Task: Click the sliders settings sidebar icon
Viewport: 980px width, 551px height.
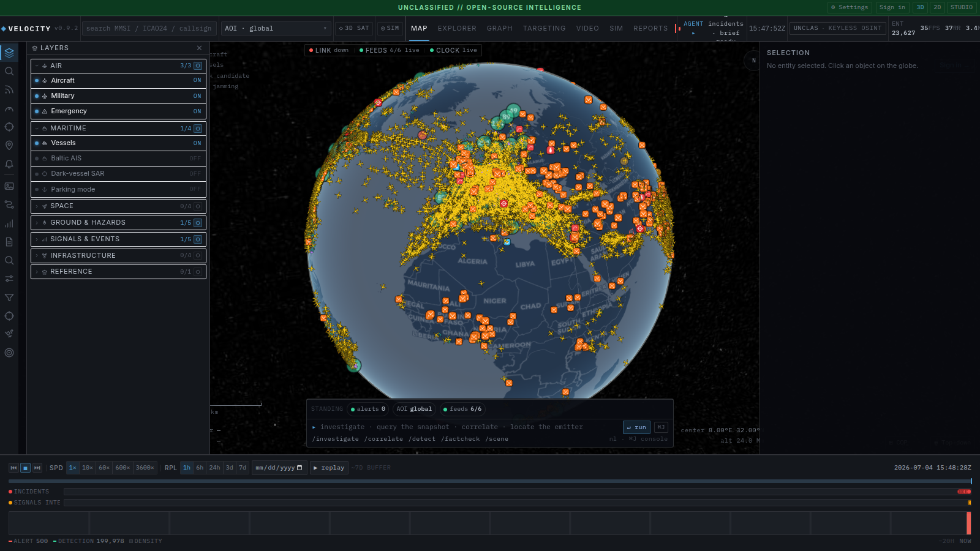Action: (9, 279)
